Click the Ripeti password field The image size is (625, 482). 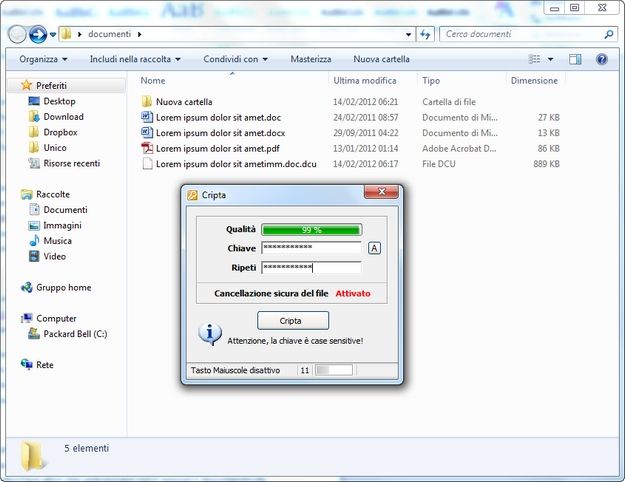(x=311, y=267)
